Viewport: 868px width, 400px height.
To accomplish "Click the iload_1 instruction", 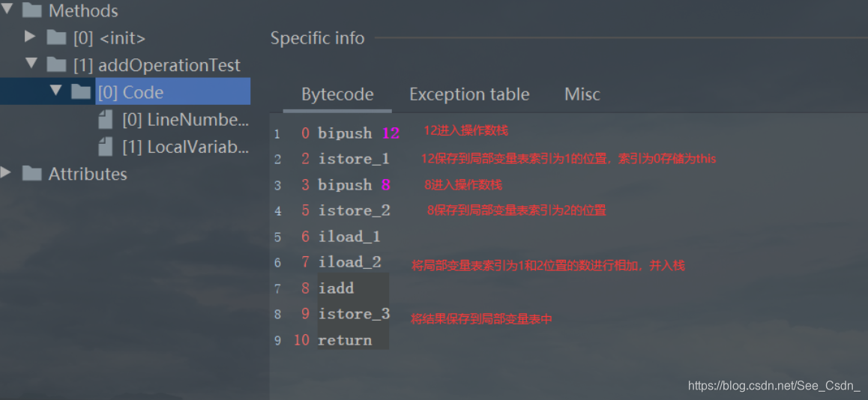I will tap(349, 237).
